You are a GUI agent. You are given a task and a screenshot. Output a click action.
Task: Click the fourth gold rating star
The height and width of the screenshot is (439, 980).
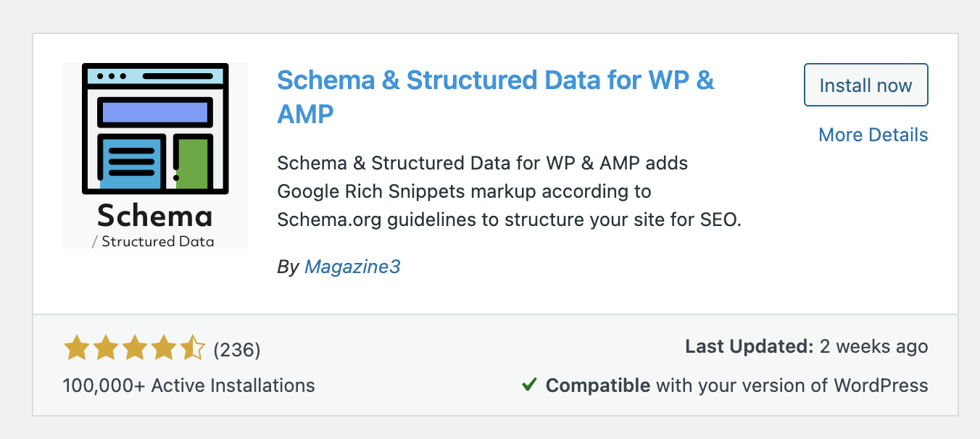click(163, 348)
